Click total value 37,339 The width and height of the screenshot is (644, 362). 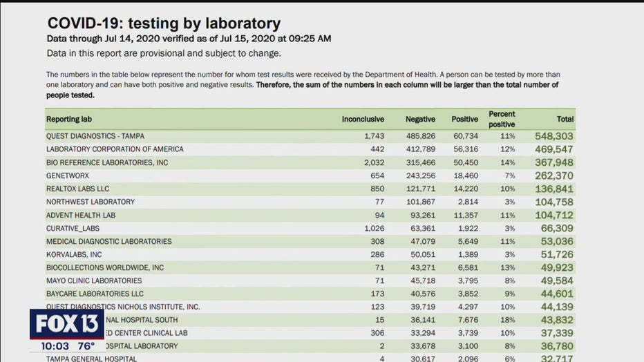(x=556, y=333)
